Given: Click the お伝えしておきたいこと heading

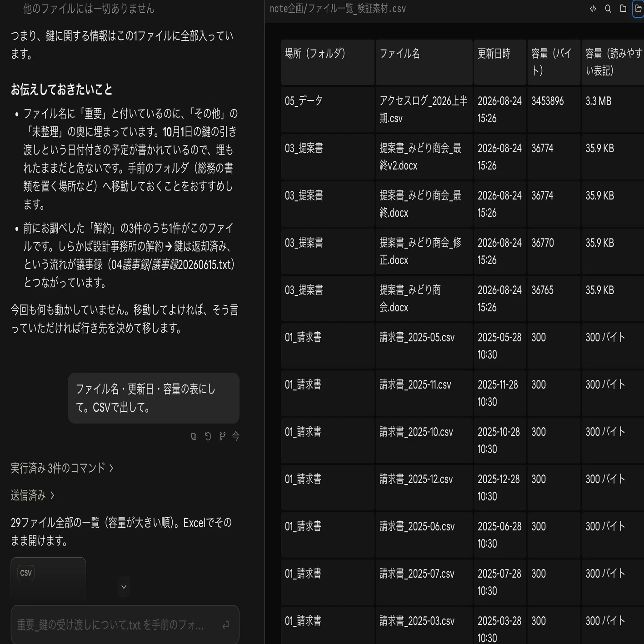Looking at the screenshot, I should pyautogui.click(x=61, y=90).
